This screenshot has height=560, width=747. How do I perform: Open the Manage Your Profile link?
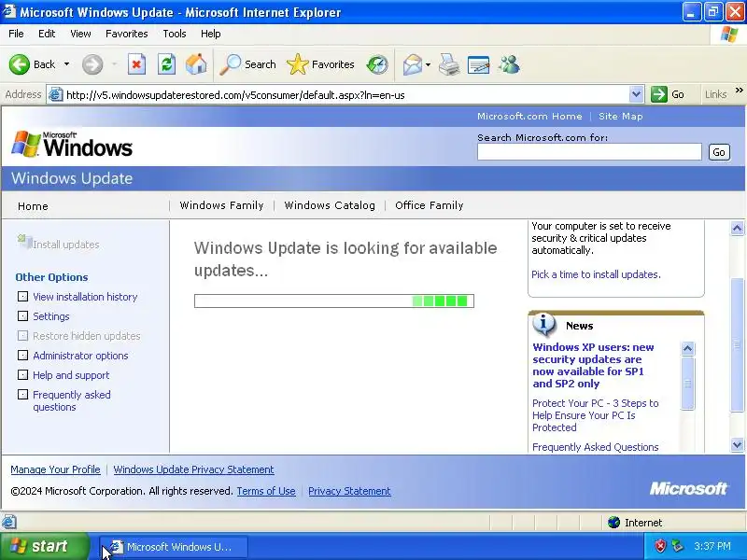(x=55, y=469)
